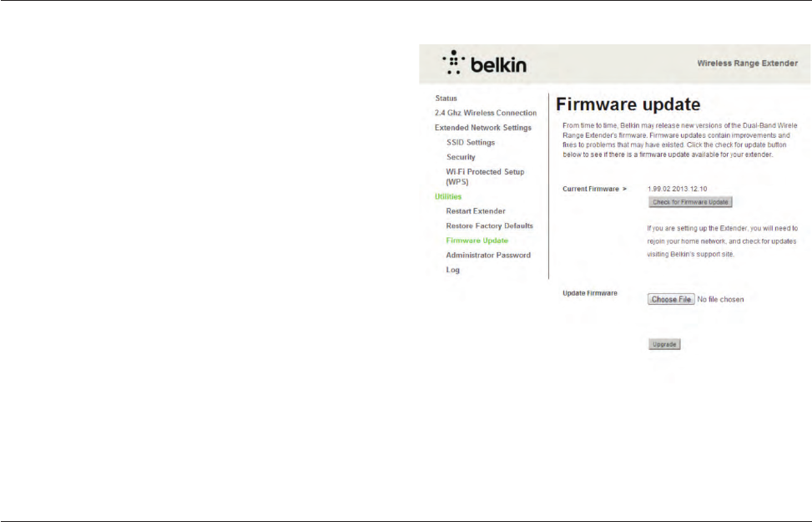Screen dimensions: 812x522
Task: Open the Status page
Action: [446, 98]
